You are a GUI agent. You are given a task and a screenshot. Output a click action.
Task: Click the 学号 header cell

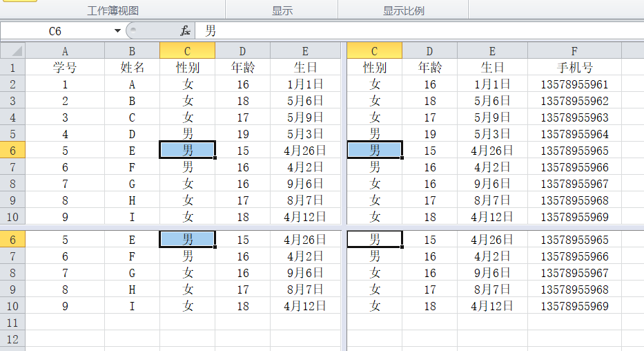pyautogui.click(x=65, y=68)
